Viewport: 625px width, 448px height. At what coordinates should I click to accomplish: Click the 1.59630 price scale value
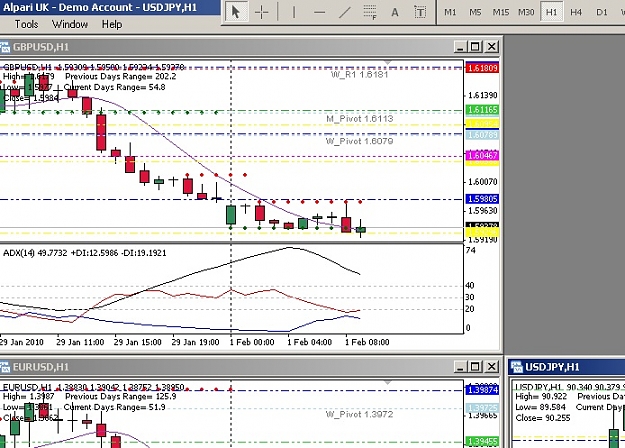tap(483, 211)
